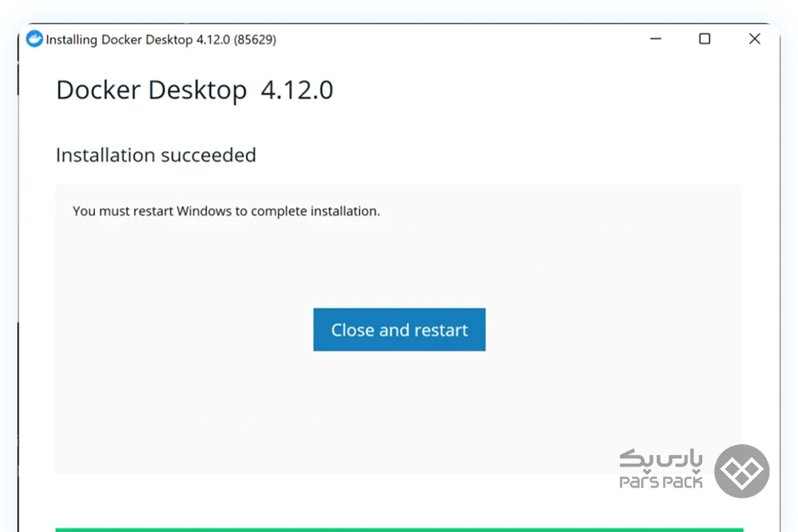Click the "Installation succeeded" status text
This screenshot has width=798, height=532.
[156, 155]
